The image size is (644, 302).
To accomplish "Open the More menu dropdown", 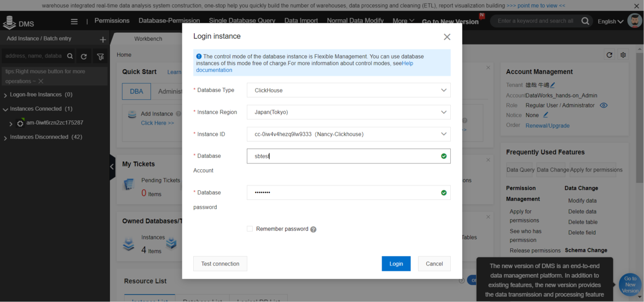I will [403, 21].
